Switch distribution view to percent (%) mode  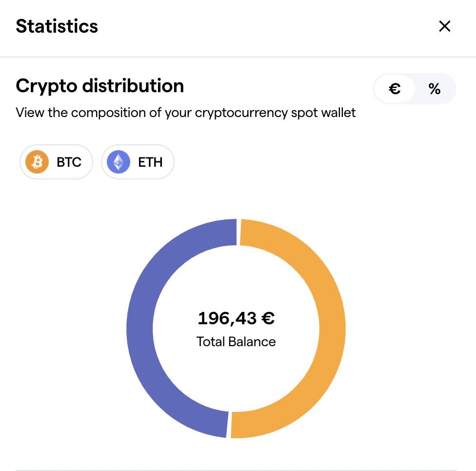click(435, 89)
